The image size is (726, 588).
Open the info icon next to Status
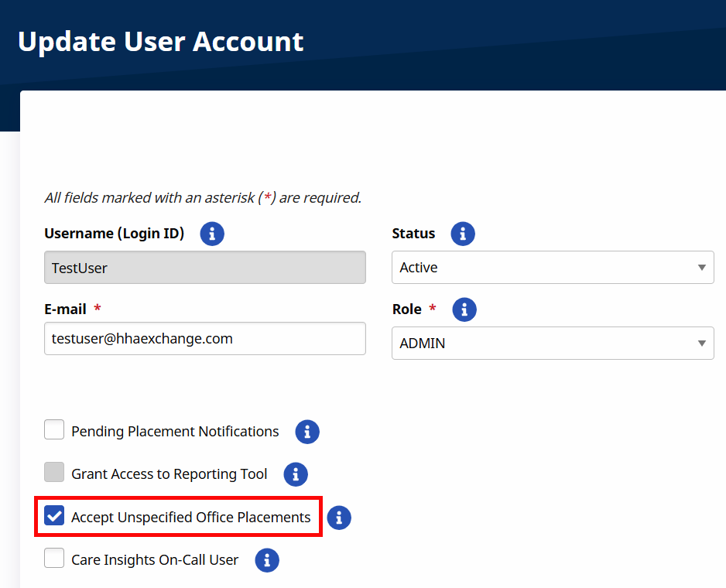coord(463,234)
